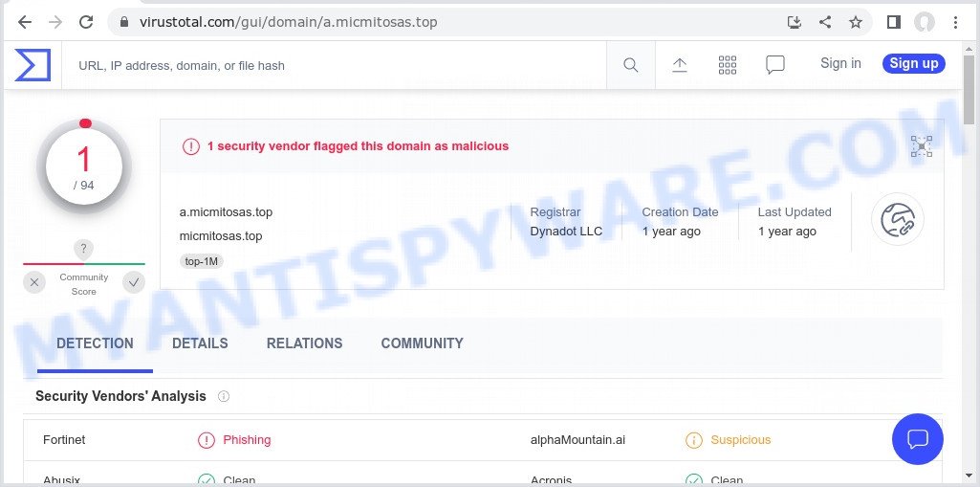Open the browser profile avatar

point(925,23)
